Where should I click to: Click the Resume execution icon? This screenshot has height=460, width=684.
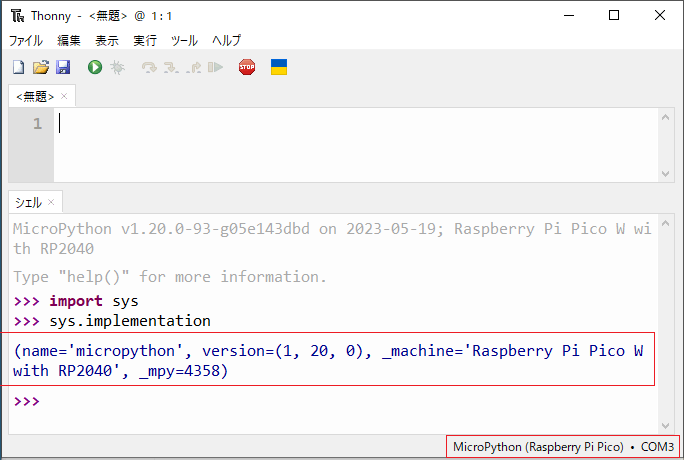(215, 67)
